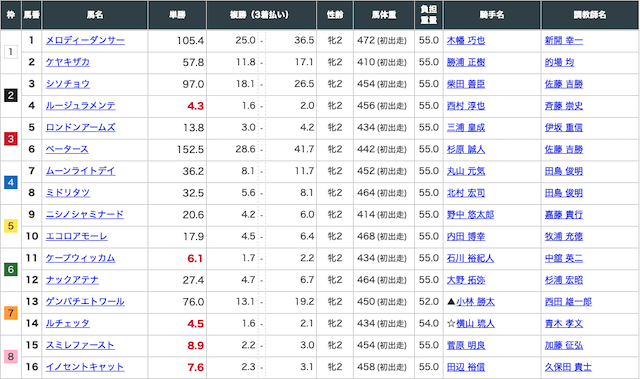This screenshot has width=640, height=379.
Task: Open horse エコロアモーレ
Action: click(x=76, y=236)
